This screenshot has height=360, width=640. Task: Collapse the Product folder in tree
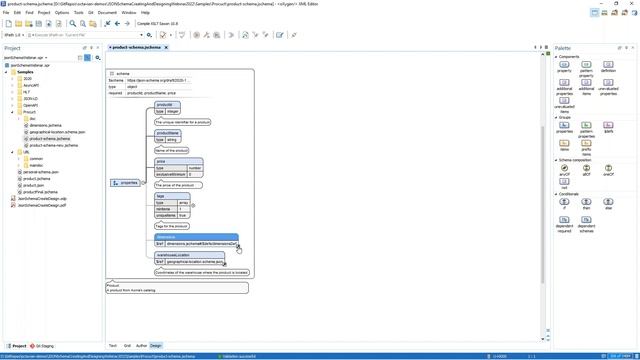12,112
